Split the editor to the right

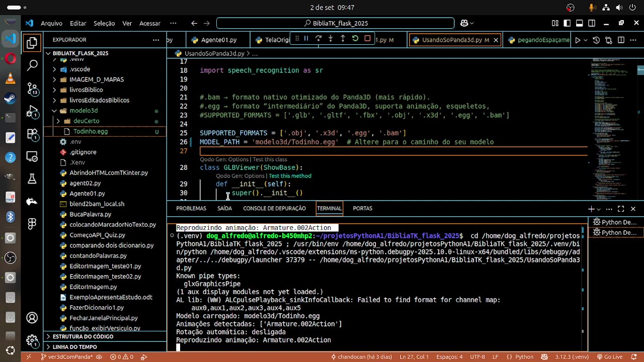coord(621,40)
